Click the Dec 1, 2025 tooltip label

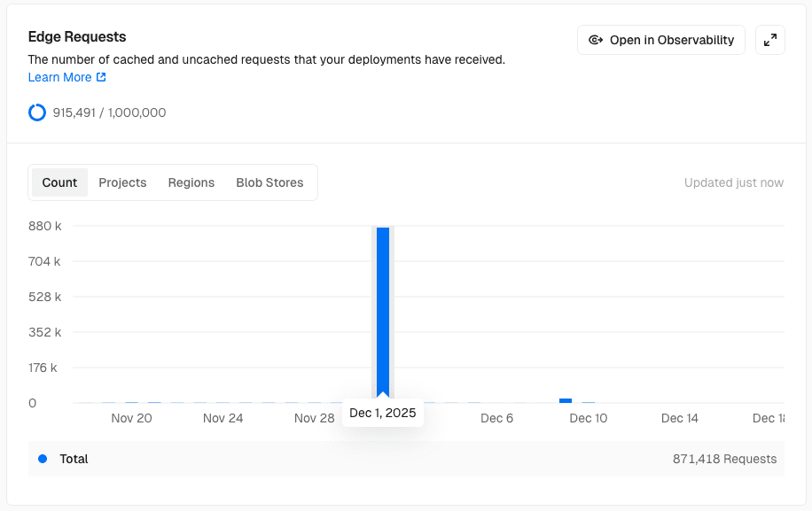point(383,413)
